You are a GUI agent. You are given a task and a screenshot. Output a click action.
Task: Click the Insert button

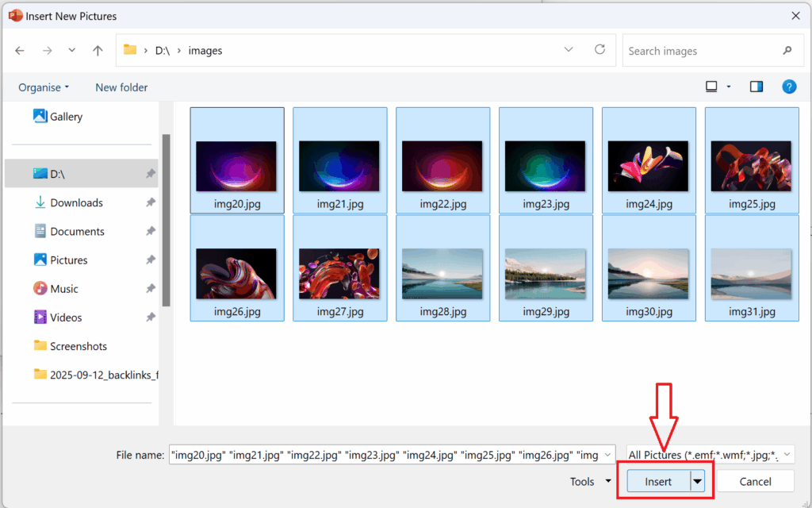[660, 481]
